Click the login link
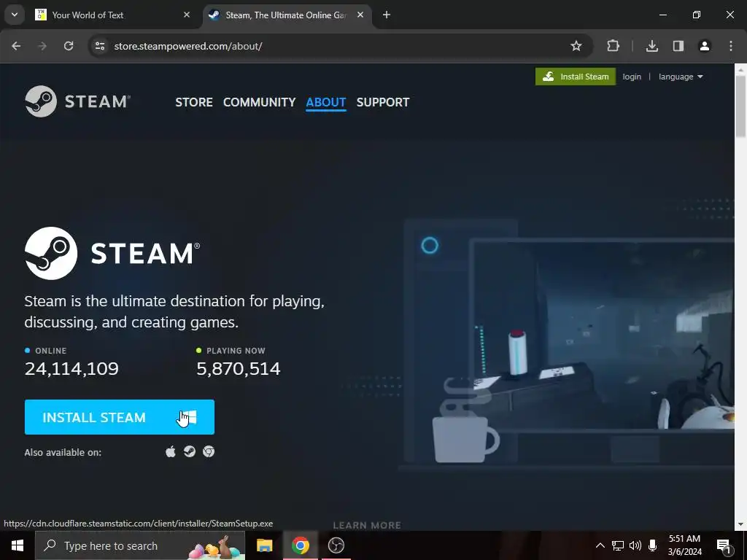The width and height of the screenshot is (747, 560). [x=632, y=77]
